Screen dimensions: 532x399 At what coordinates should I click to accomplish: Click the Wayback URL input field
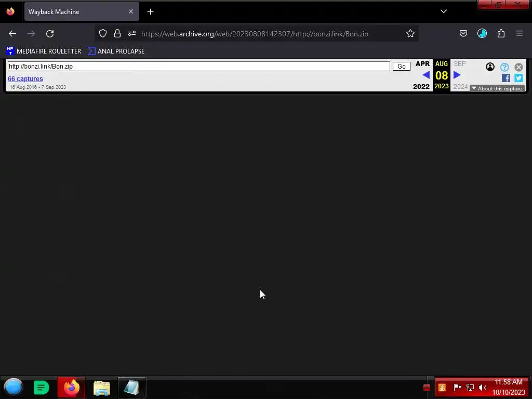[x=199, y=66]
